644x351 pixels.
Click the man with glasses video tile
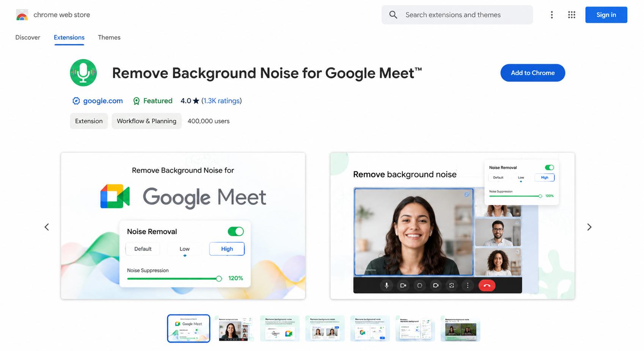click(498, 232)
